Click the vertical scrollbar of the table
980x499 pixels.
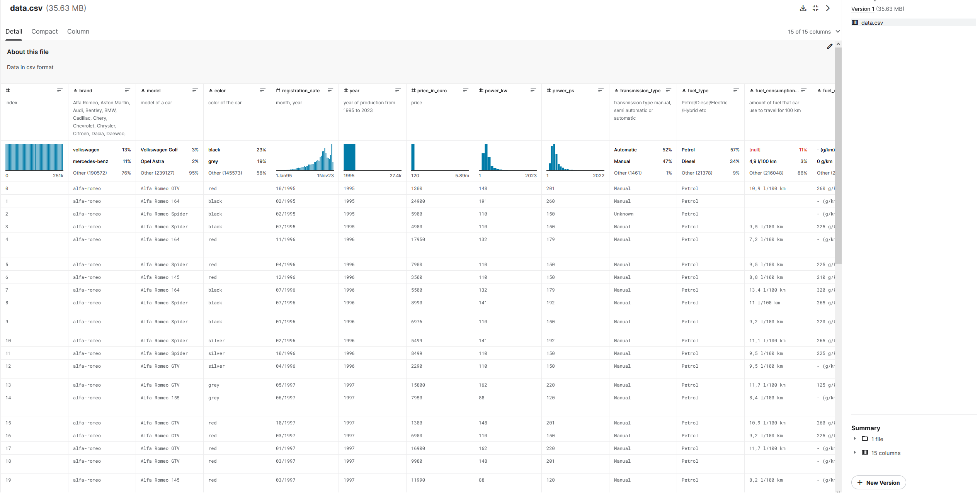point(838,154)
